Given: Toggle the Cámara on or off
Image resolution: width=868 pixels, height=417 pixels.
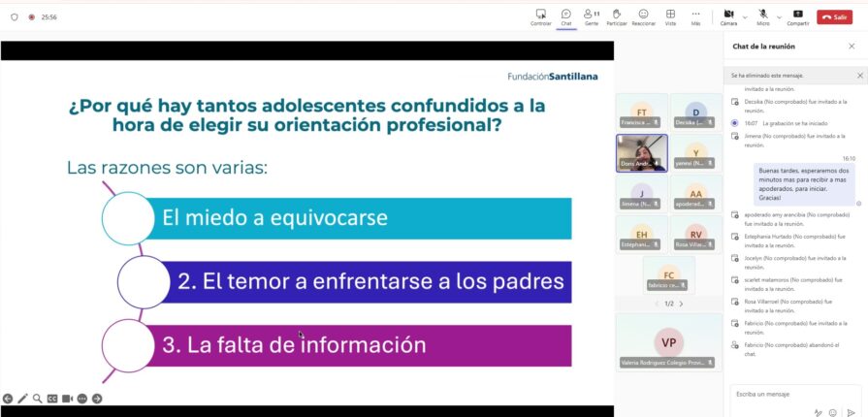Looking at the screenshot, I should point(728,16).
